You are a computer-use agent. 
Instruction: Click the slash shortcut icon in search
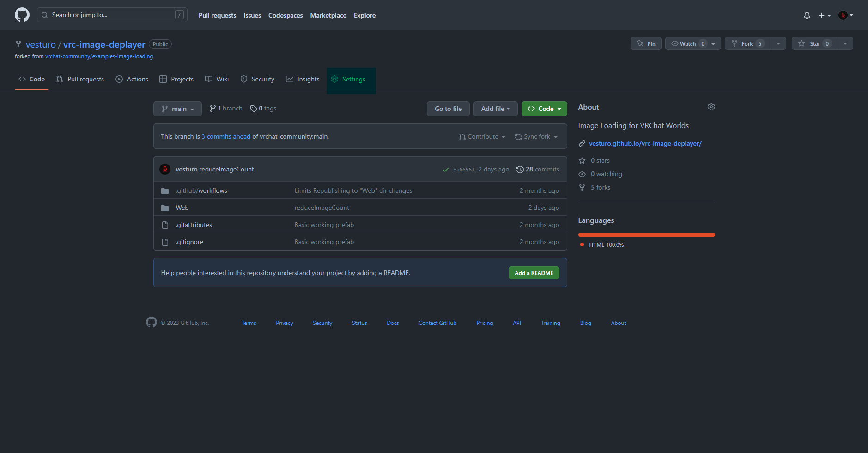click(x=180, y=15)
